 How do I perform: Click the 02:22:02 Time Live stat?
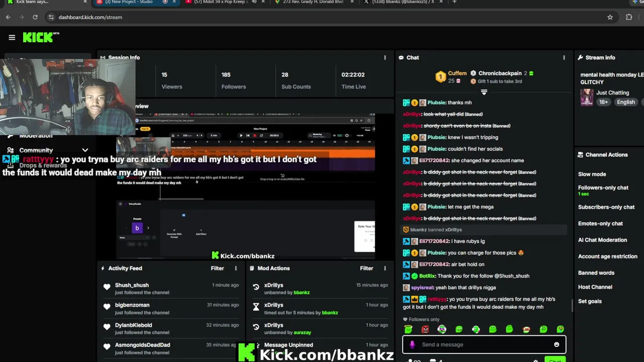tap(353, 80)
